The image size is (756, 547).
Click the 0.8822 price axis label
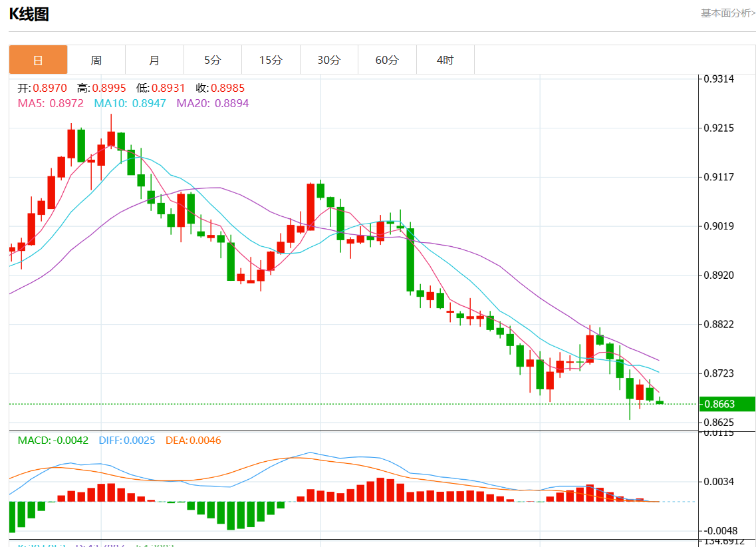coord(719,324)
